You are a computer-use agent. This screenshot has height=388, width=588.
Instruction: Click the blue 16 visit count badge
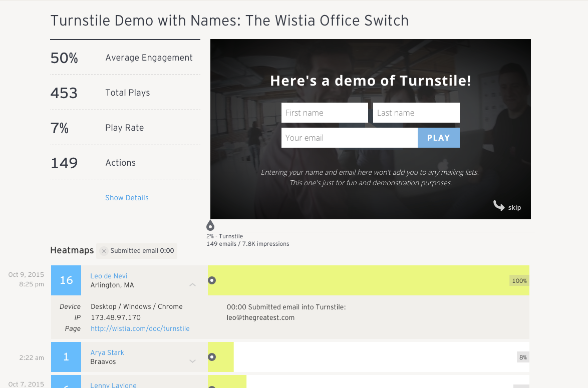tap(66, 280)
